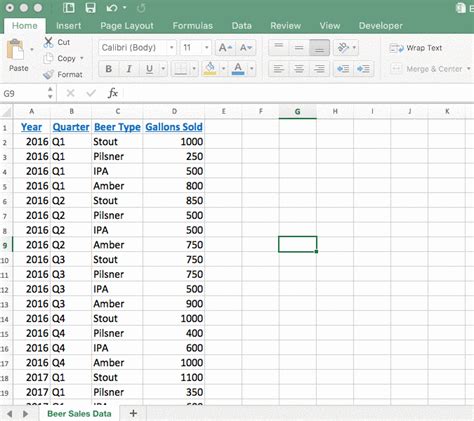Open the Insert tab
This screenshot has height=421, width=474.
pos(68,26)
